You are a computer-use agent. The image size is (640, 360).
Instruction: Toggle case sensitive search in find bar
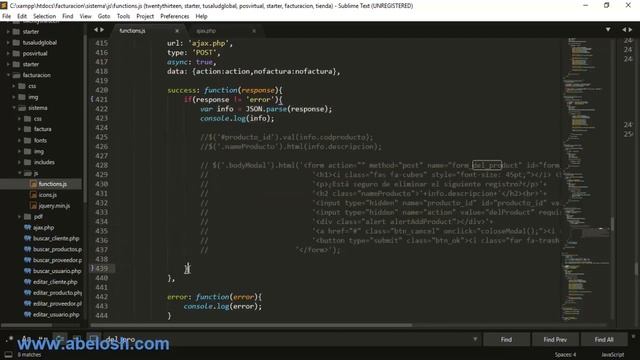coord(27,340)
